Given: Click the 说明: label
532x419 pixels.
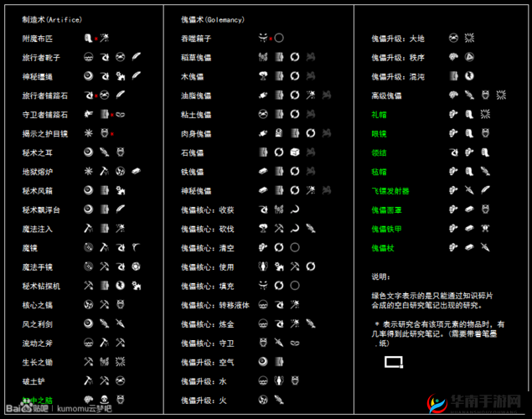Looking at the screenshot, I should click(380, 277).
